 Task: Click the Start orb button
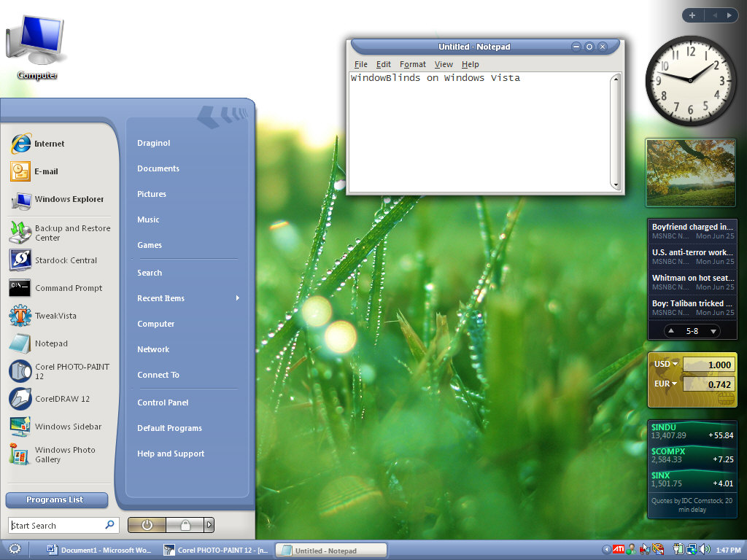[x=15, y=549]
